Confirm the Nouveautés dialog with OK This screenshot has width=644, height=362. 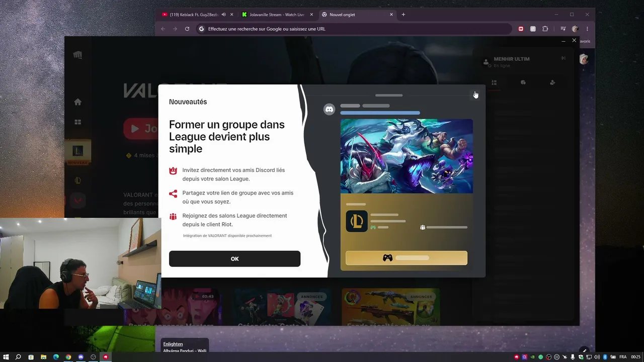[x=234, y=259]
